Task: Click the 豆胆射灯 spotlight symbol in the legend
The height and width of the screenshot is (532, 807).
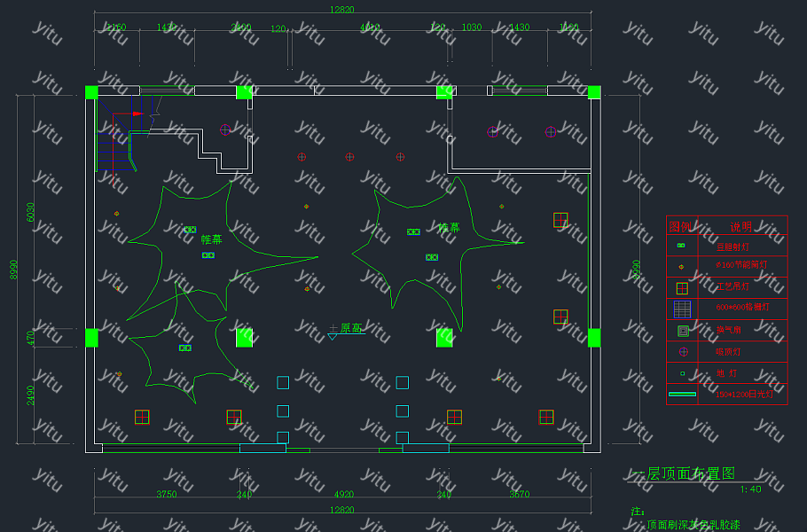Action: (x=681, y=246)
